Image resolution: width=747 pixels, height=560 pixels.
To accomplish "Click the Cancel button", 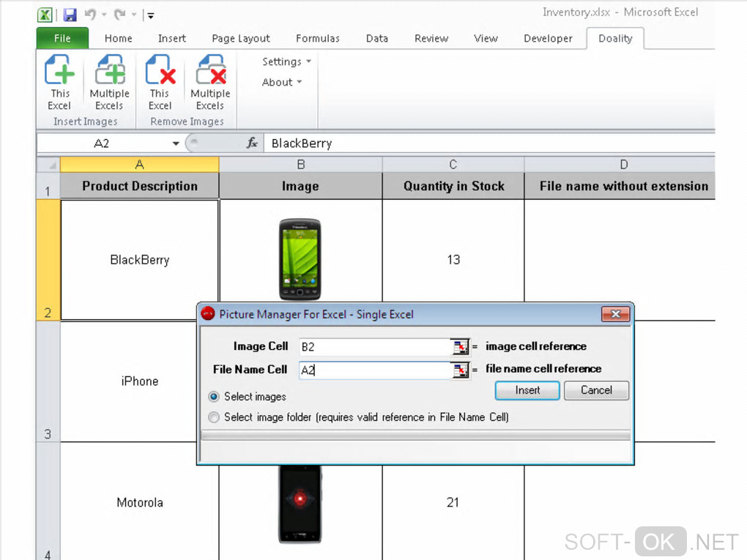I will point(596,390).
